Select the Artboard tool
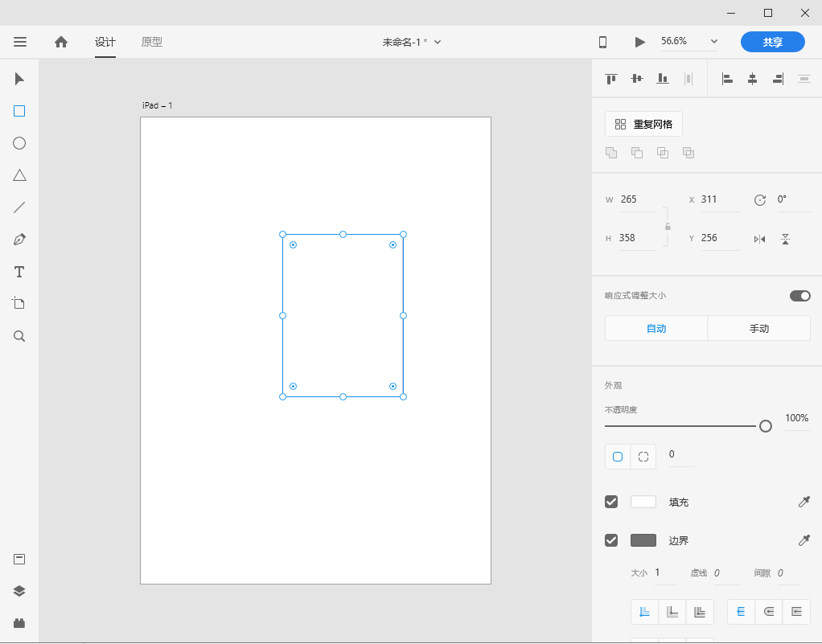 tap(18, 303)
